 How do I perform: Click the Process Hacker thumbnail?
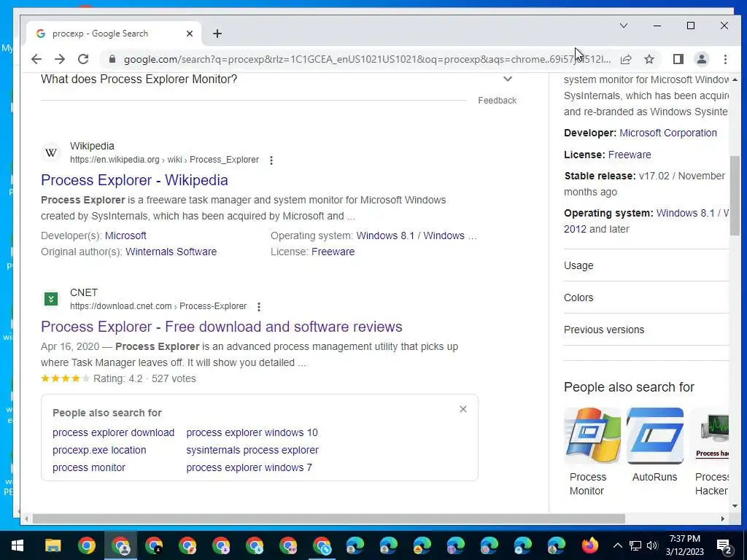pos(709,436)
